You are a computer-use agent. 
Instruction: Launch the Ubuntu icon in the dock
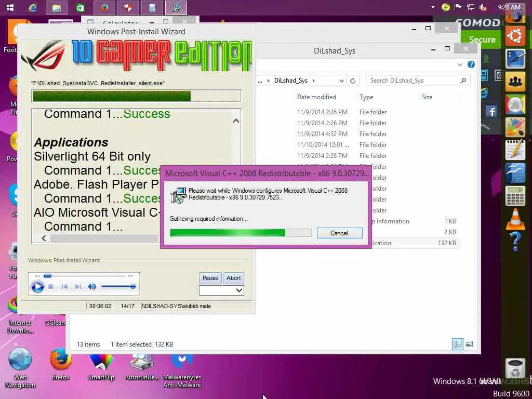pos(515,36)
